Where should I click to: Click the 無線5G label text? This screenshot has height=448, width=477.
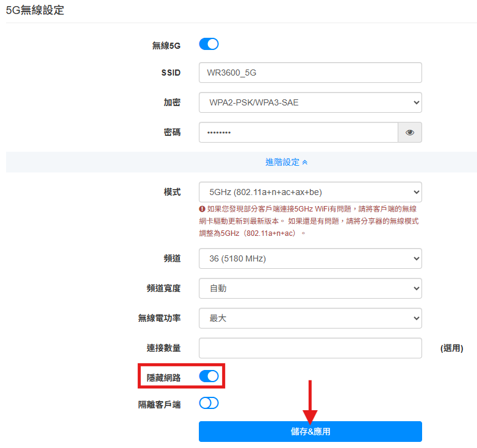coord(166,45)
